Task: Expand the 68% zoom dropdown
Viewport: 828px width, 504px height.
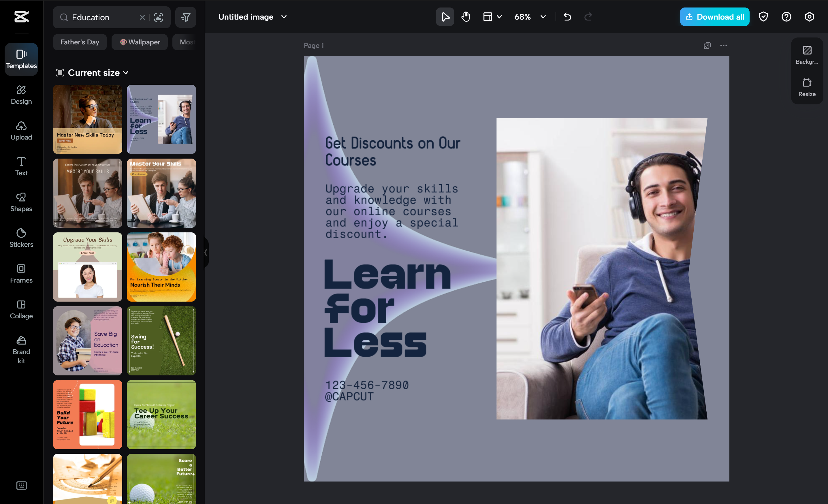Action: click(x=543, y=17)
